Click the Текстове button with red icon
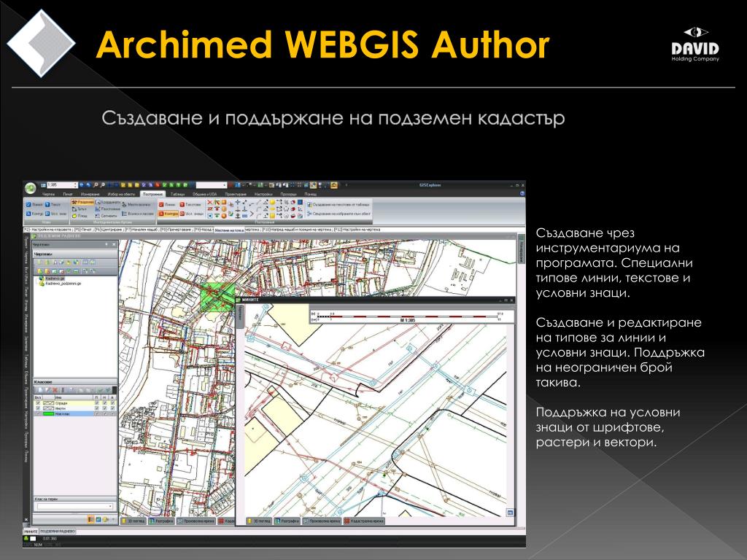747x560 pixels. [190, 205]
